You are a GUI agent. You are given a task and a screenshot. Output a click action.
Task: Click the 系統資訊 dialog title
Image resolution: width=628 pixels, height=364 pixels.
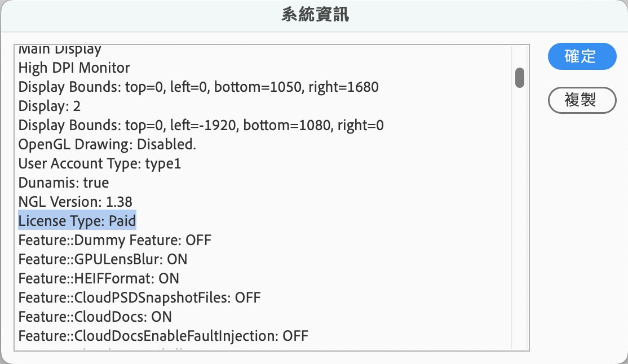[x=315, y=15]
